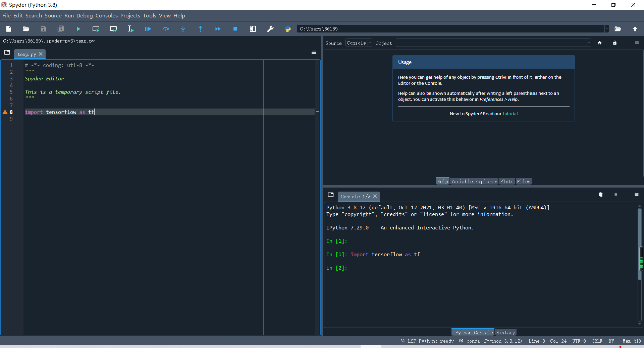The width and height of the screenshot is (644, 348).
Task: Open the Tools menu
Action: pos(150,16)
